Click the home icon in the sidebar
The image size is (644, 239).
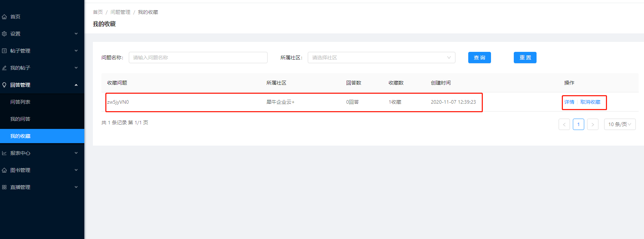point(4,17)
